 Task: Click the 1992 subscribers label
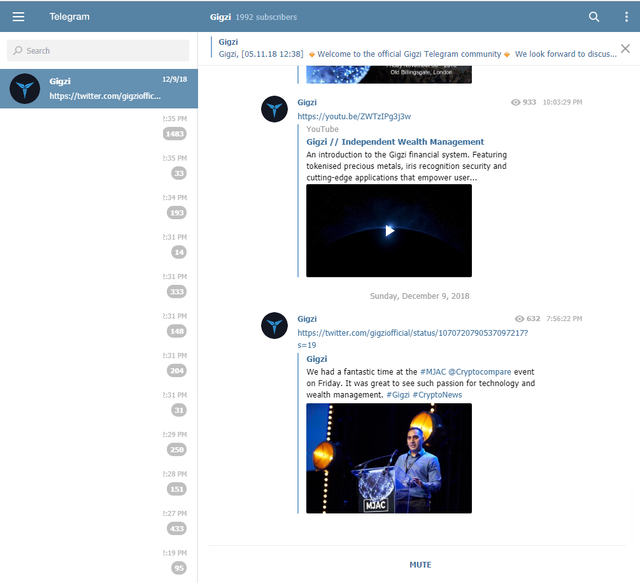pyautogui.click(x=266, y=17)
